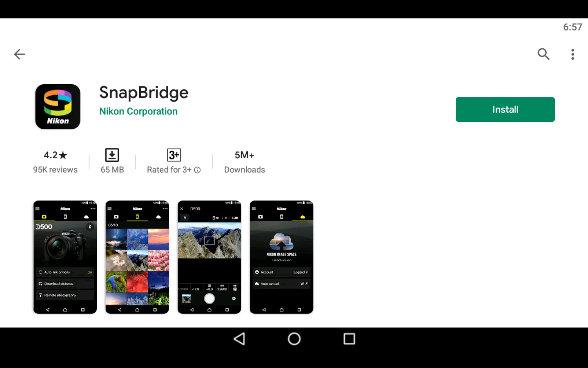Open the mountain remote shooting screenshot
Image resolution: width=588 pixels, height=368 pixels.
[x=209, y=257]
